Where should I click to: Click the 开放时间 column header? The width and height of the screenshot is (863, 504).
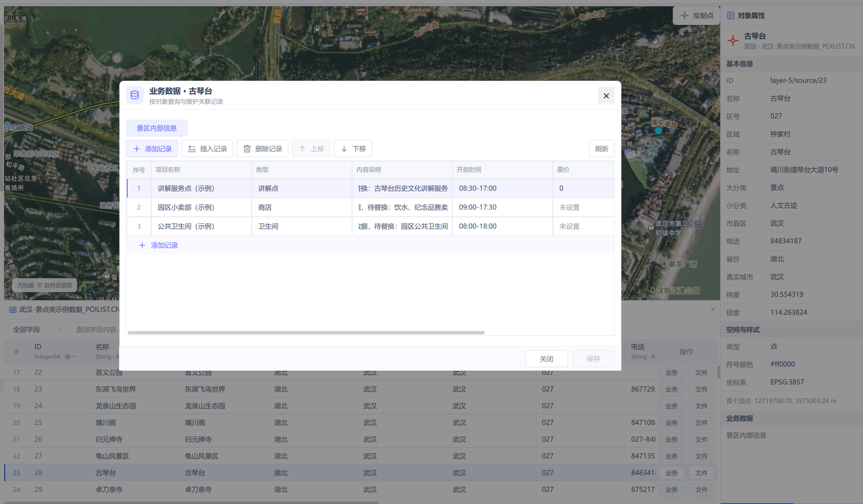pos(502,170)
